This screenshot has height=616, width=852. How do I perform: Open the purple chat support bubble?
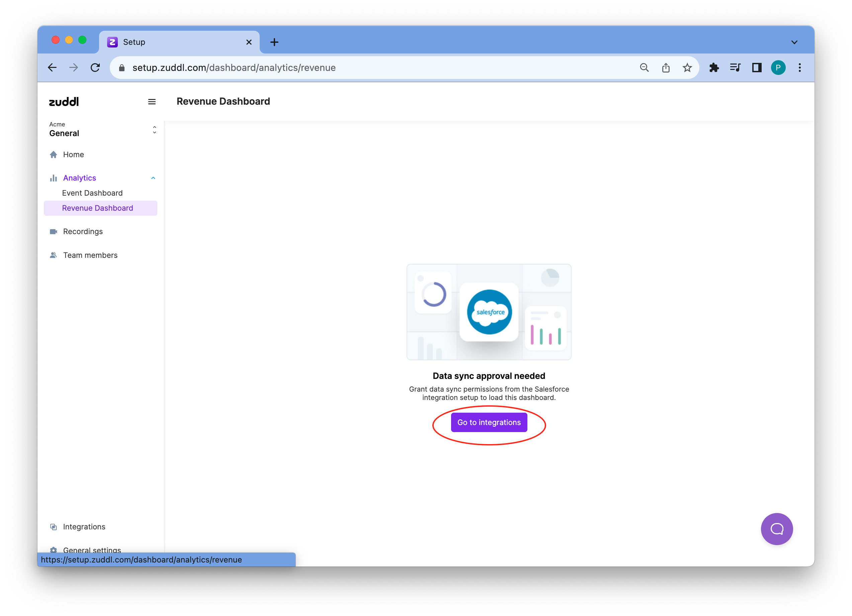coord(776,528)
